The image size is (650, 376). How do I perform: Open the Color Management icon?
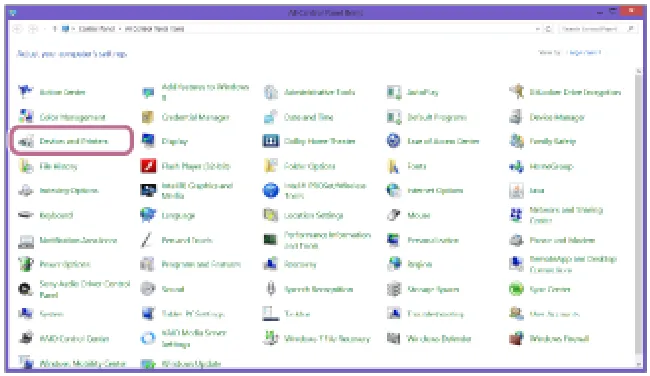click(26, 117)
